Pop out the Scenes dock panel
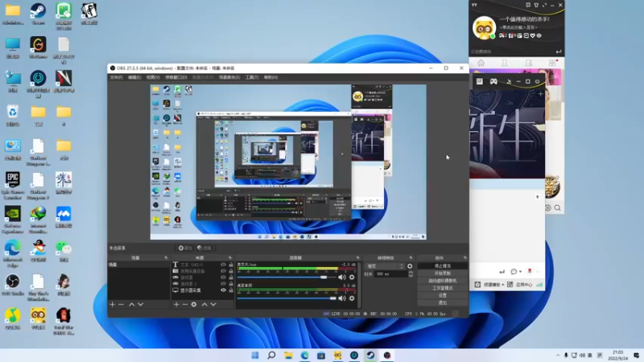 click(166, 257)
